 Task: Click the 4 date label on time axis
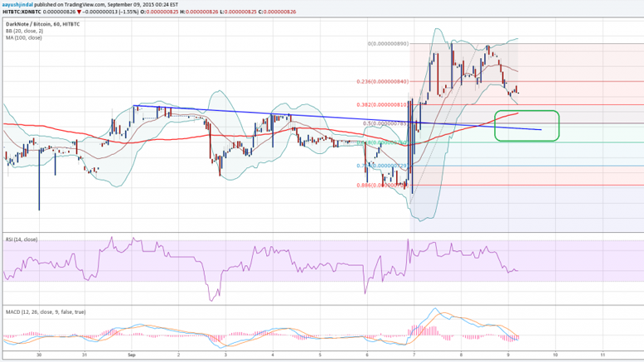(273, 355)
